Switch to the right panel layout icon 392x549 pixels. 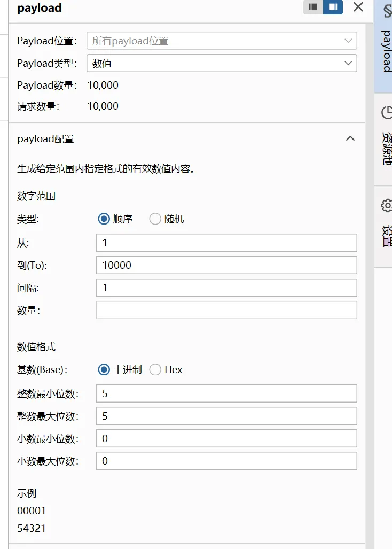pos(333,7)
